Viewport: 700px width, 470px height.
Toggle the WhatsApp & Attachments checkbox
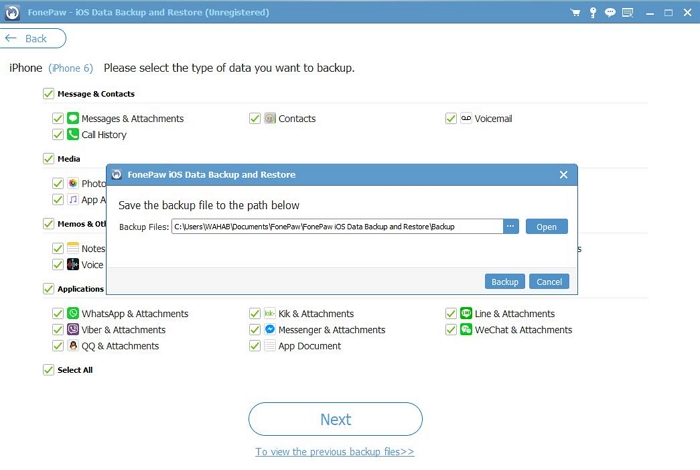pos(58,313)
